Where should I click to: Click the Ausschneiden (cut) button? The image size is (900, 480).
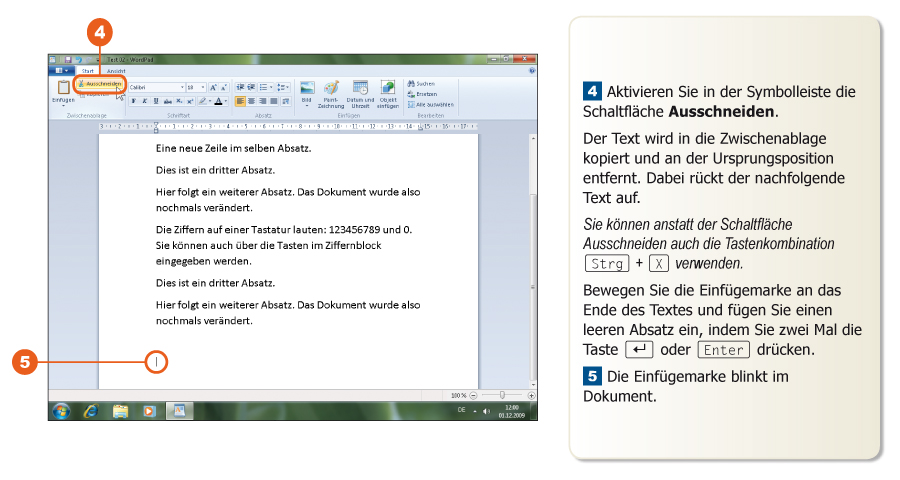point(99,84)
